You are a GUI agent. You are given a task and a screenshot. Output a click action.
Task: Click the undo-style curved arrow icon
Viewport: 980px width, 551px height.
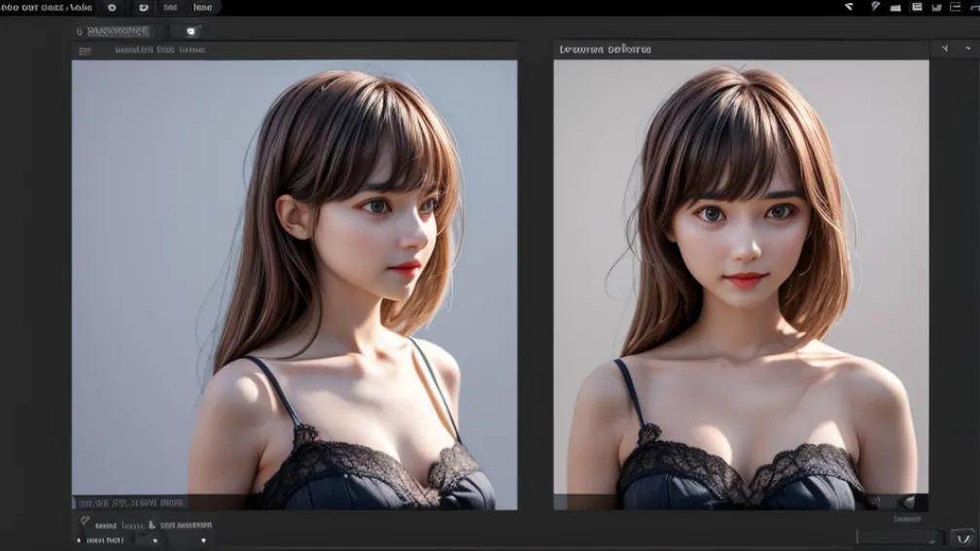[x=143, y=8]
